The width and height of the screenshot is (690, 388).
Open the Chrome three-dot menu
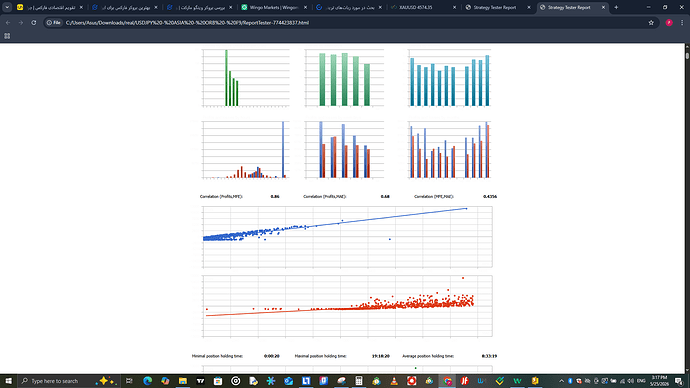pyautogui.click(x=682, y=22)
